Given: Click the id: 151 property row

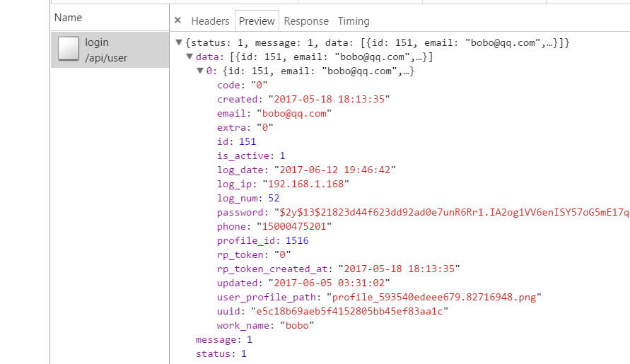Looking at the screenshot, I should (x=236, y=141).
